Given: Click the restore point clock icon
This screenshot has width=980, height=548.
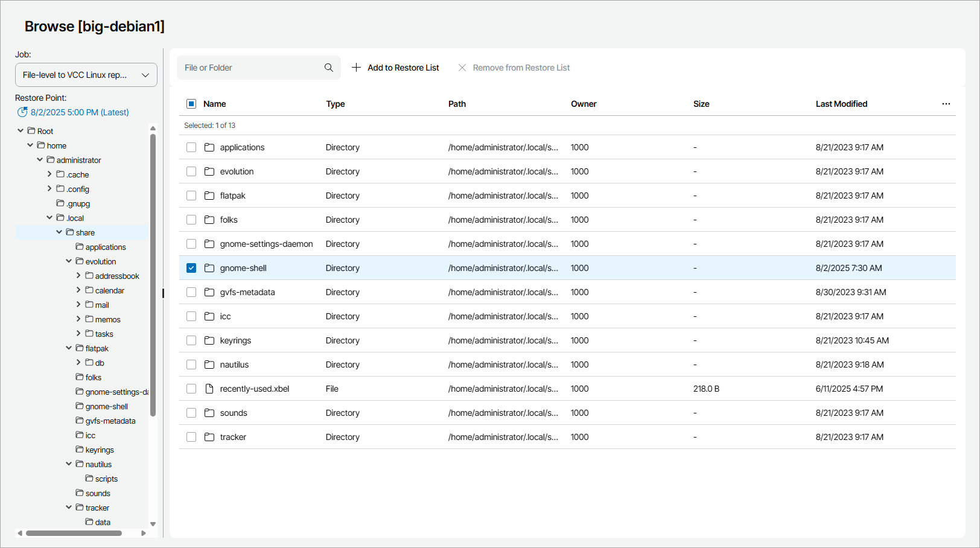Looking at the screenshot, I should tap(22, 112).
